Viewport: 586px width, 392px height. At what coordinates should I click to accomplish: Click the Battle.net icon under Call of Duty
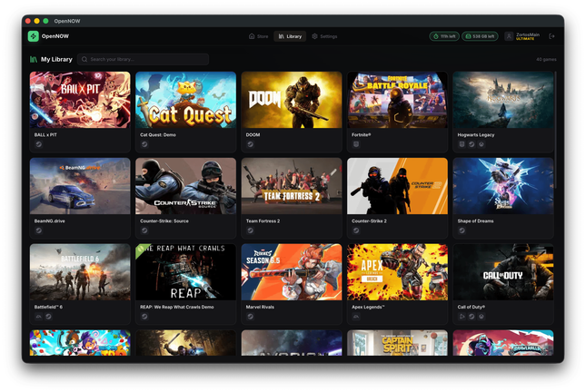pos(462,317)
